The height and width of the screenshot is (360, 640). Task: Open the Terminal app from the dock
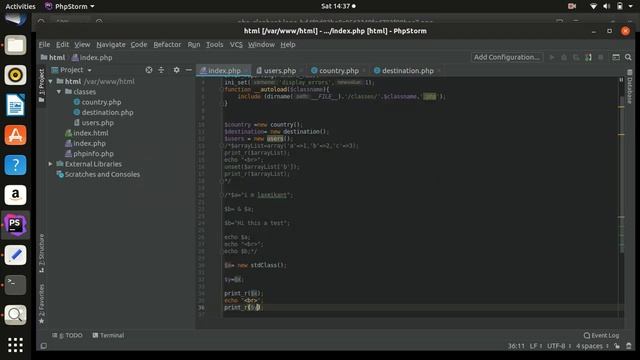pyautogui.click(x=16, y=285)
